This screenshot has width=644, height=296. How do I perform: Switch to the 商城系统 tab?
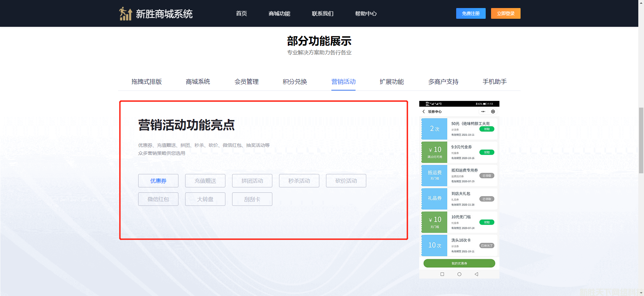tap(198, 82)
